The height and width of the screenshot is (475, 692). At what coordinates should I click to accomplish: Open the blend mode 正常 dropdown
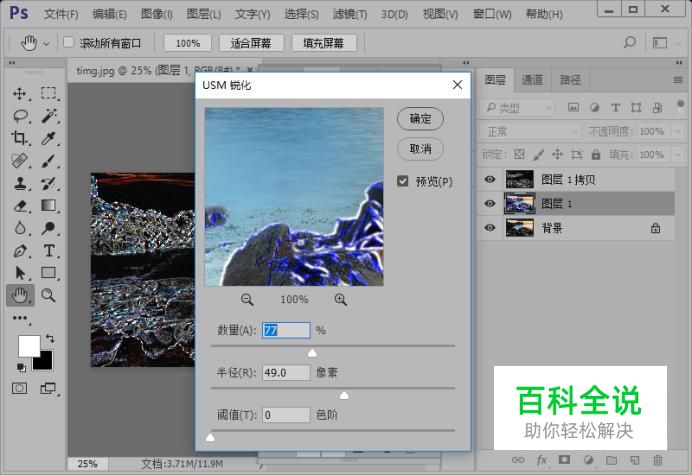[x=530, y=132]
